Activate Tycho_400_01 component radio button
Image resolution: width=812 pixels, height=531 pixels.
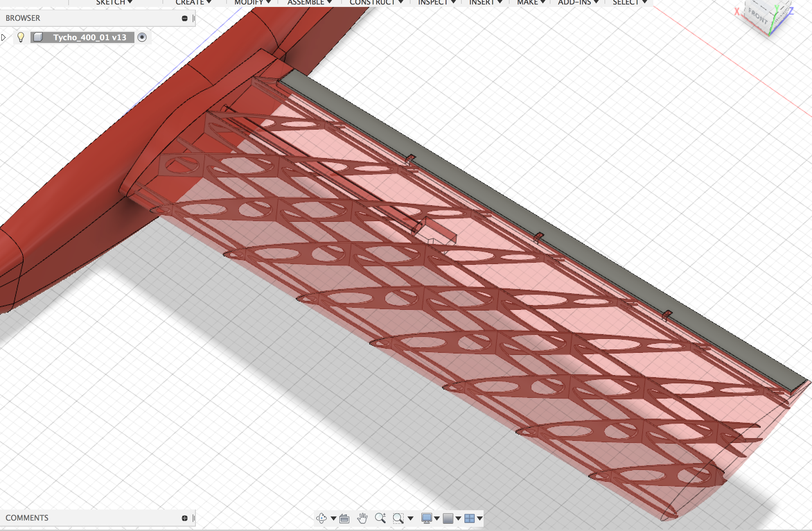(142, 37)
